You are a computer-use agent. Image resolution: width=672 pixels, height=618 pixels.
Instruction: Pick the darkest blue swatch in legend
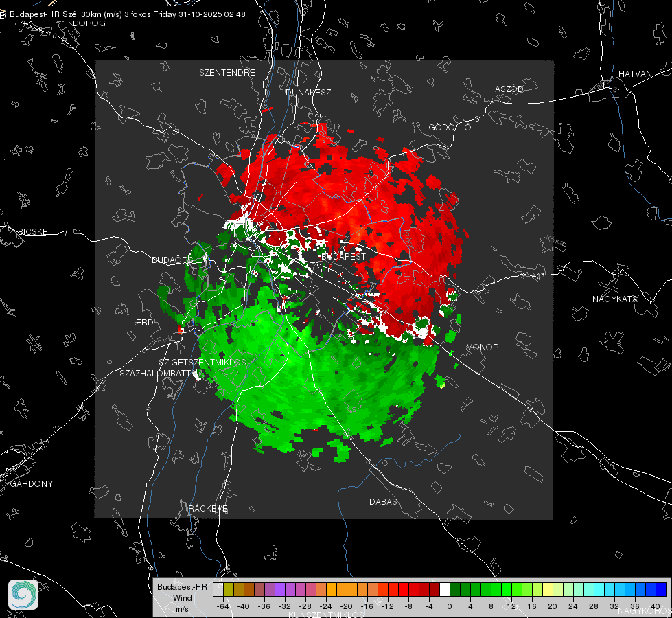coord(661,590)
